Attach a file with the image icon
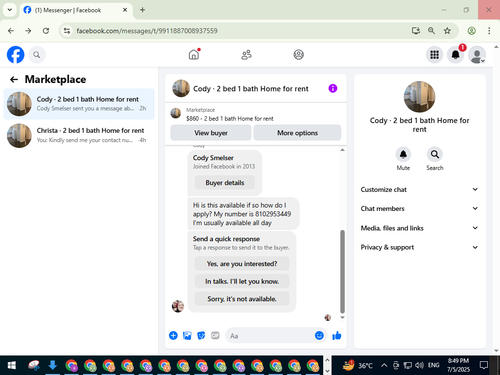 coord(187,335)
